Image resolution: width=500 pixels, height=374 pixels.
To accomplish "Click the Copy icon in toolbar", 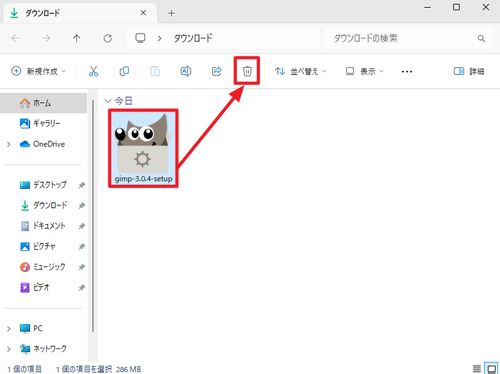I will coord(124,71).
